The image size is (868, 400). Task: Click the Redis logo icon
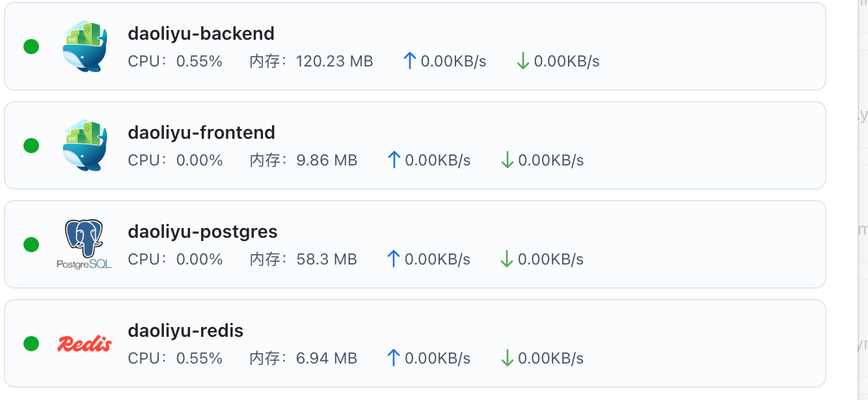pyautogui.click(x=85, y=343)
